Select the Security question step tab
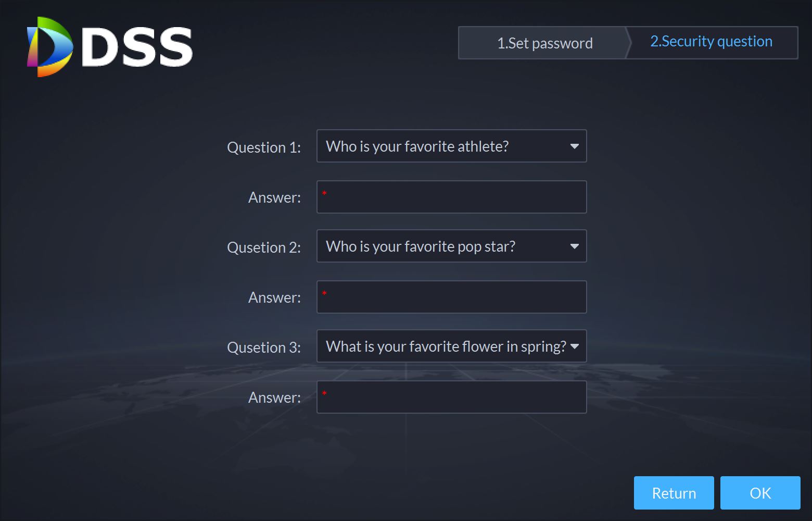Image resolution: width=812 pixels, height=521 pixels. 711,42
